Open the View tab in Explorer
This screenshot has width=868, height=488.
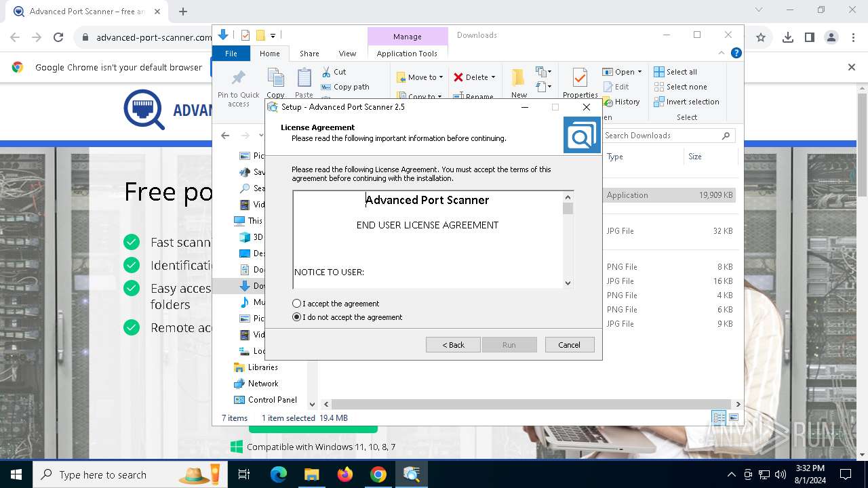347,54
